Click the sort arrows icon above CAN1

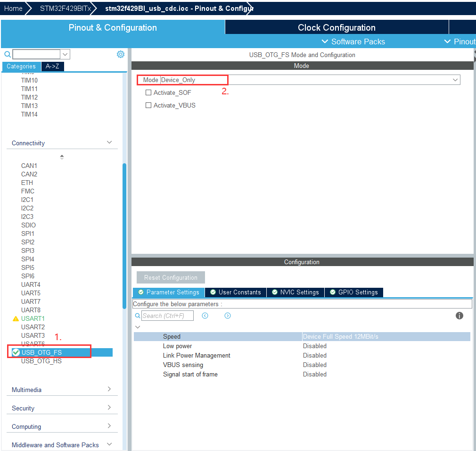(x=62, y=157)
